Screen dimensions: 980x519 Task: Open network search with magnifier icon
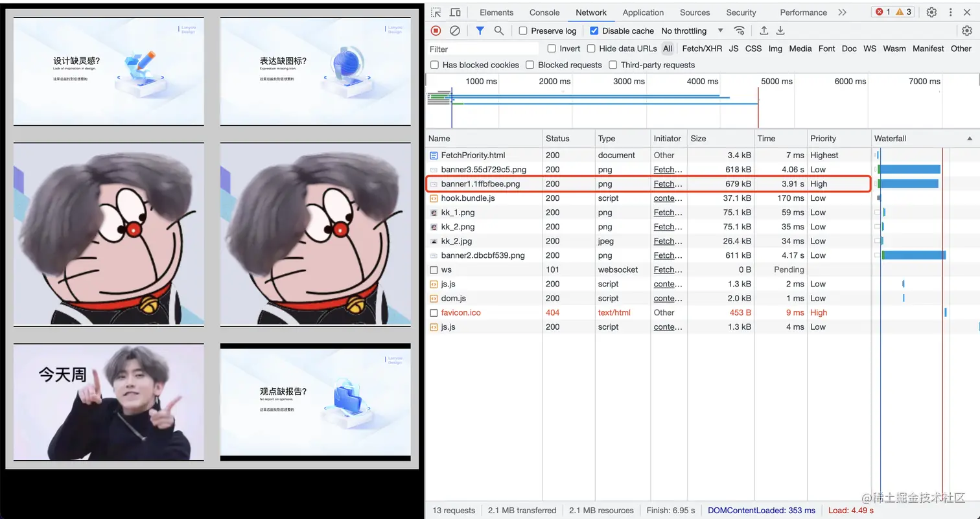499,30
